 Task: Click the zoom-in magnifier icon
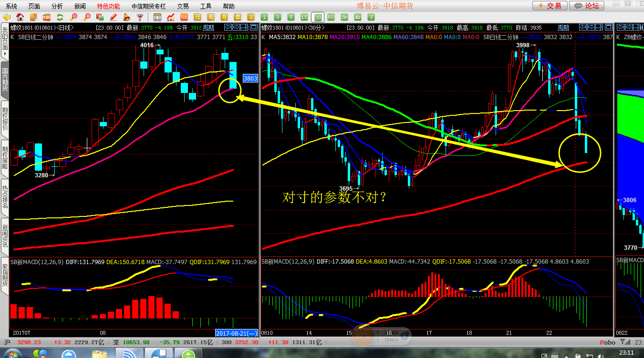pos(74,17)
